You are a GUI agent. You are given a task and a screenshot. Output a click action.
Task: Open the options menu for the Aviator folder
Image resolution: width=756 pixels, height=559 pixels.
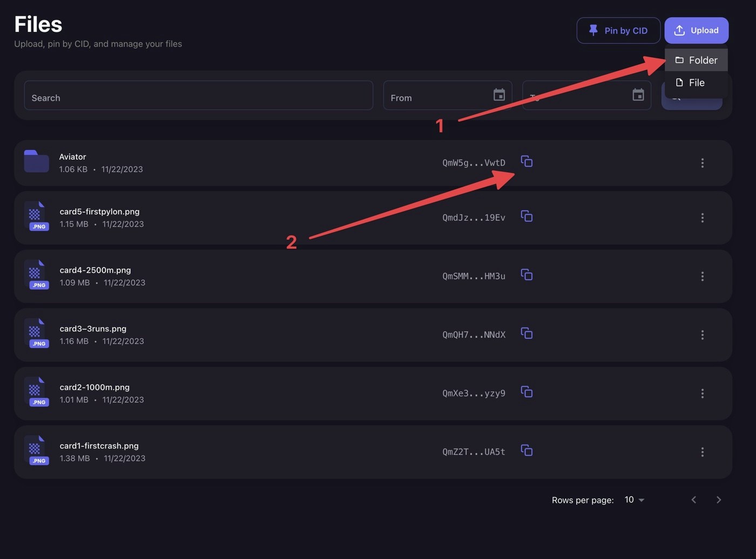[x=703, y=162]
